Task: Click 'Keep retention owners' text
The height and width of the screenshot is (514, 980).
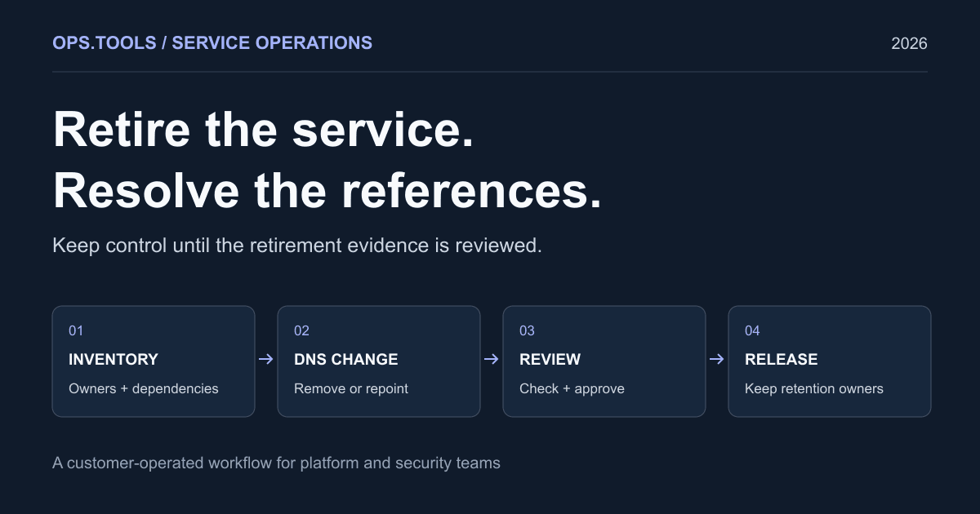Action: pos(814,388)
